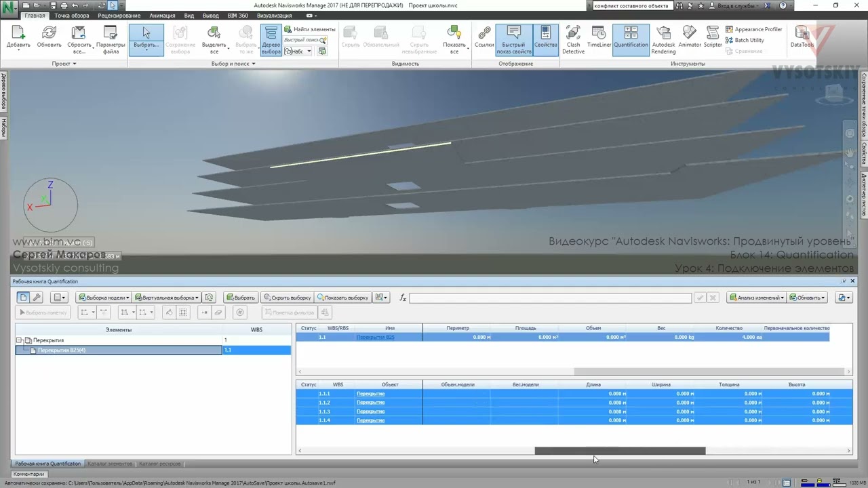Click Найти элементы
The image size is (868, 488).
pos(310,29)
